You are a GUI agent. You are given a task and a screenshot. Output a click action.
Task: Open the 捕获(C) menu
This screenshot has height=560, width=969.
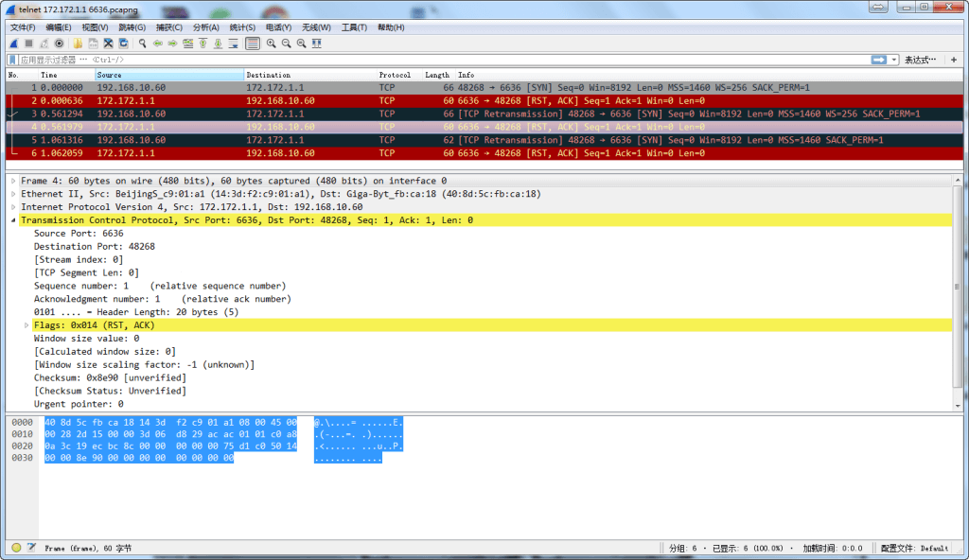[169, 27]
